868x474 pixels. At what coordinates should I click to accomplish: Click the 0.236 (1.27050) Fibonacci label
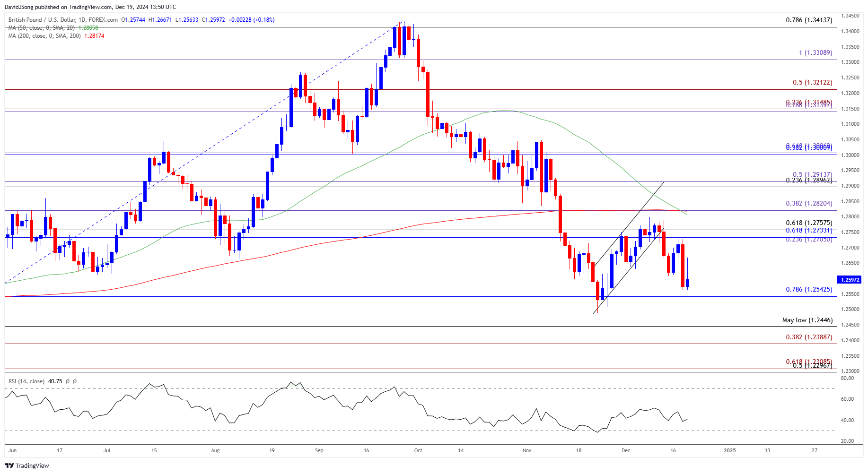809,239
